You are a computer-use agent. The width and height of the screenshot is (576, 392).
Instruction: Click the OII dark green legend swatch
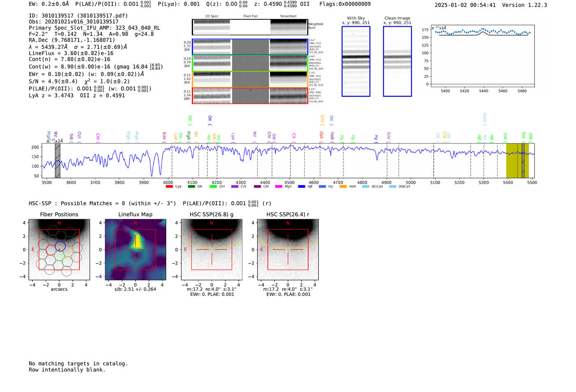coord(191,186)
